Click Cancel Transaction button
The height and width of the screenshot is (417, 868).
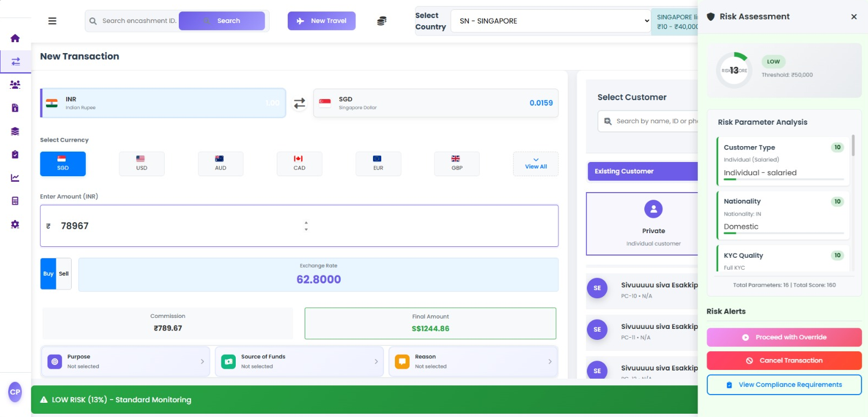click(x=784, y=361)
